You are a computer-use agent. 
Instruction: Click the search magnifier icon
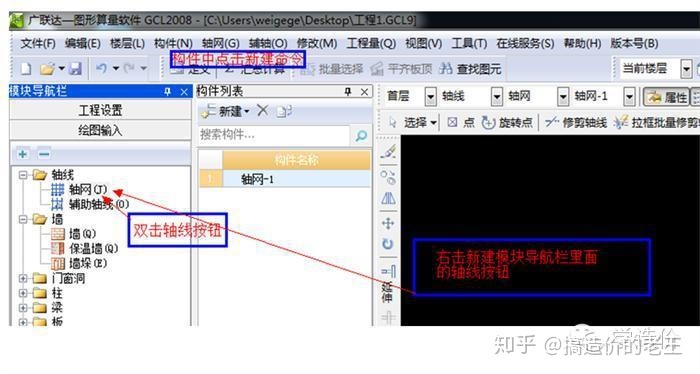tap(361, 135)
